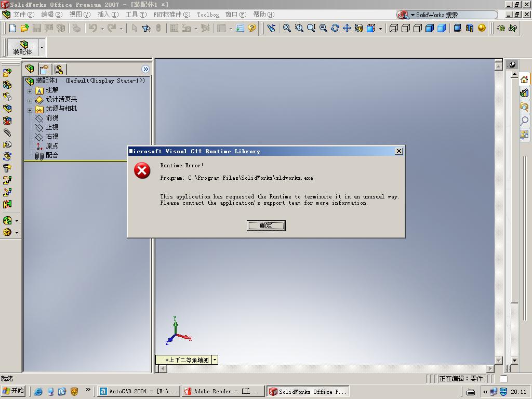Switch to FeatureManager design tree tab
Screen dimensions: 532x399
click(x=30, y=69)
